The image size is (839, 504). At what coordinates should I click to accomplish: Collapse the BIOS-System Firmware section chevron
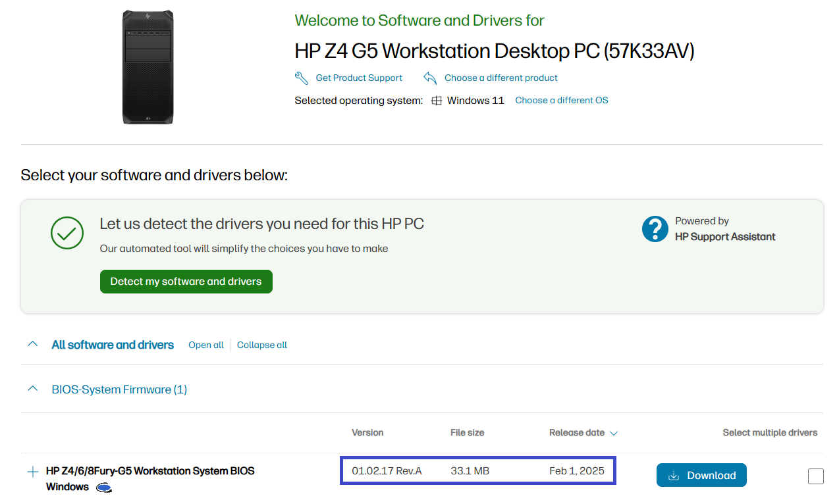pyautogui.click(x=32, y=388)
